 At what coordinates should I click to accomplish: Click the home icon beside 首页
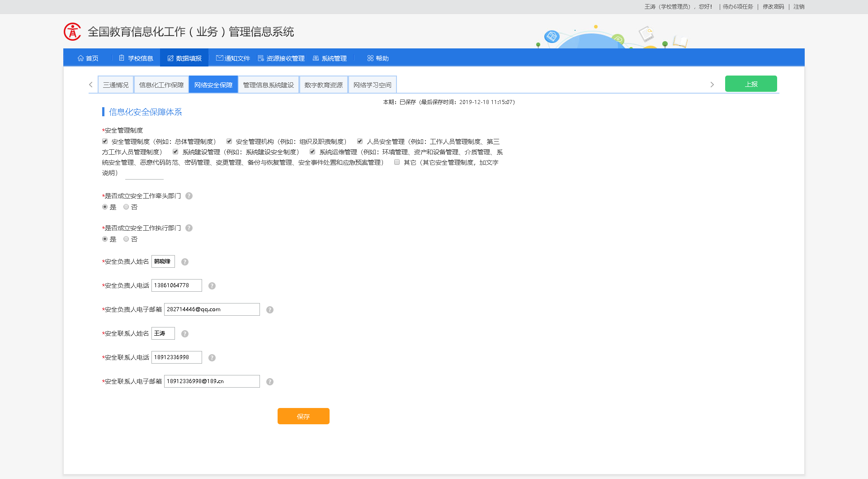(x=80, y=58)
